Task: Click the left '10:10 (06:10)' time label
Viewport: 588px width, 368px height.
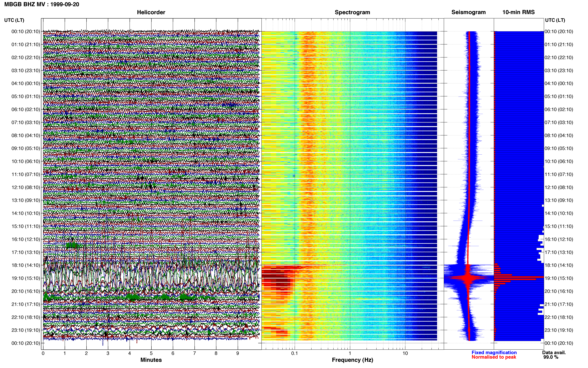Action: click(x=26, y=161)
